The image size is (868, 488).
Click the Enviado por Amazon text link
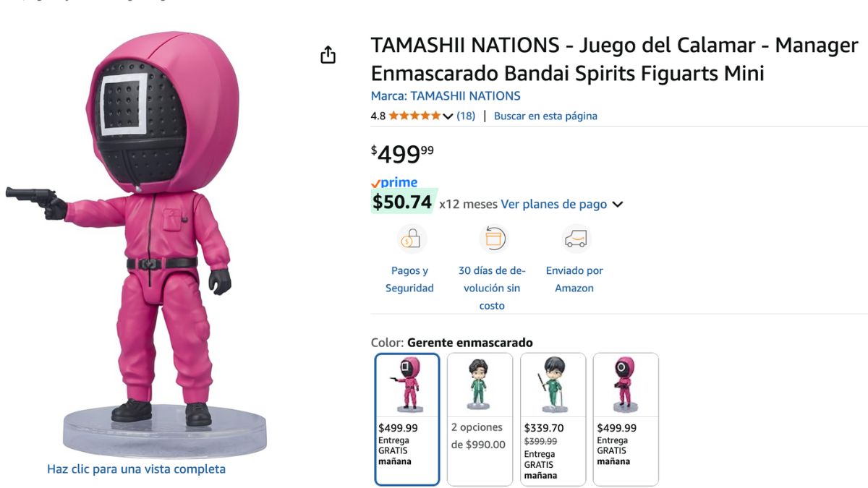tap(574, 279)
